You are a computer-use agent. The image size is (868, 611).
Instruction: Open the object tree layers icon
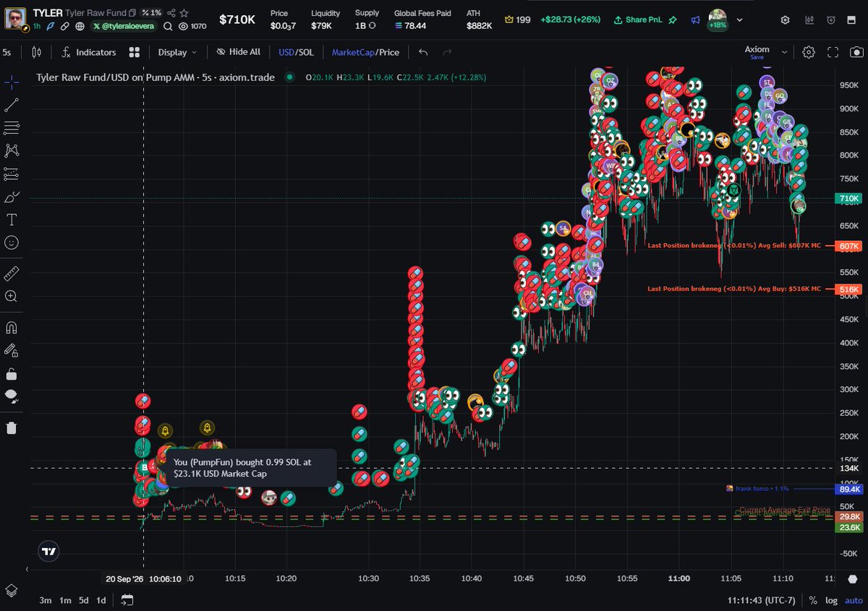click(12, 590)
